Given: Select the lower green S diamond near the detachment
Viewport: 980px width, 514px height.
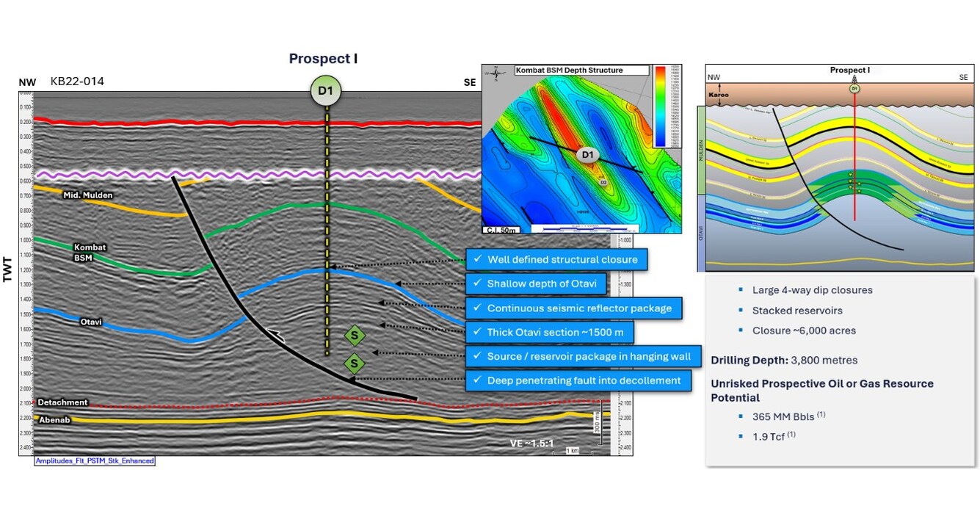Looking at the screenshot, I should [x=353, y=362].
